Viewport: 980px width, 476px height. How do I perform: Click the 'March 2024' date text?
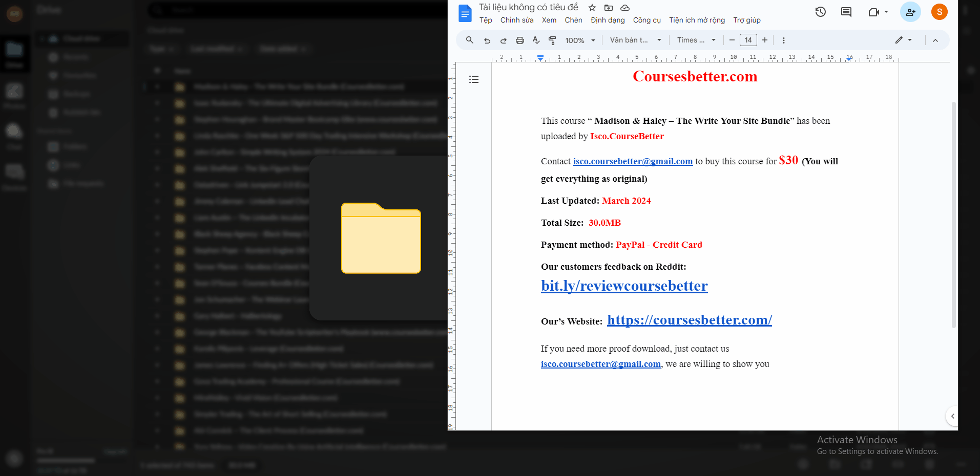[627, 201]
